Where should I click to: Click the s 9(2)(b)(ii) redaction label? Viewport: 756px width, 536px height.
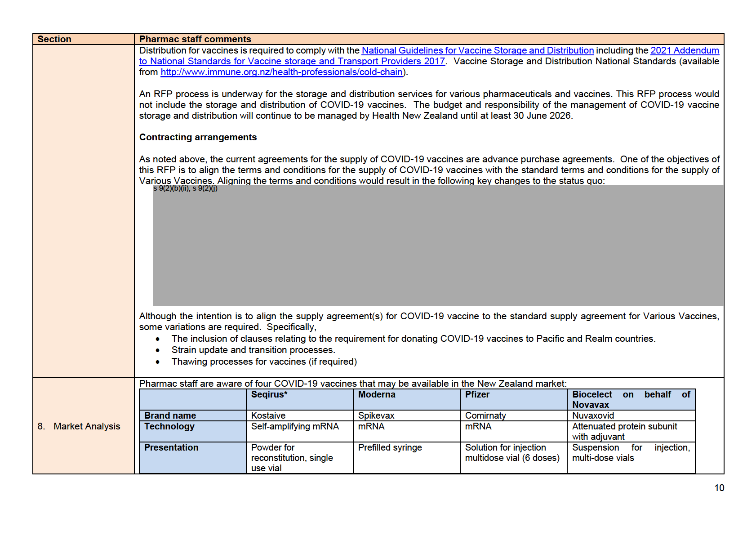pyautogui.click(x=185, y=188)
